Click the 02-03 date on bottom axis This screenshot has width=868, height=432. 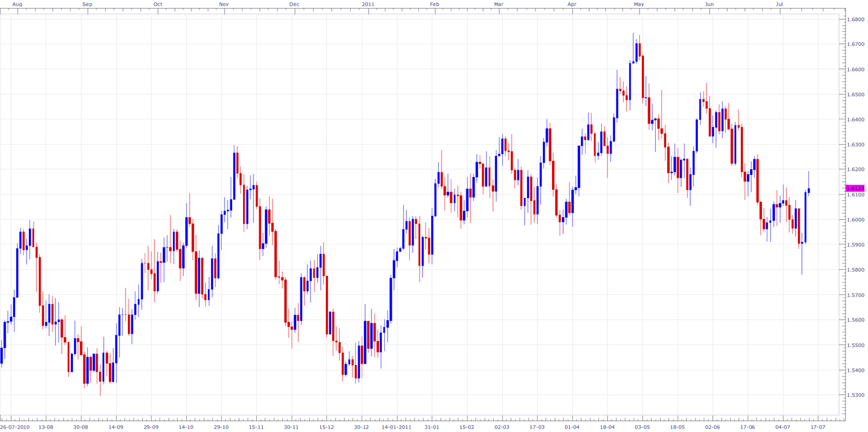click(x=502, y=427)
